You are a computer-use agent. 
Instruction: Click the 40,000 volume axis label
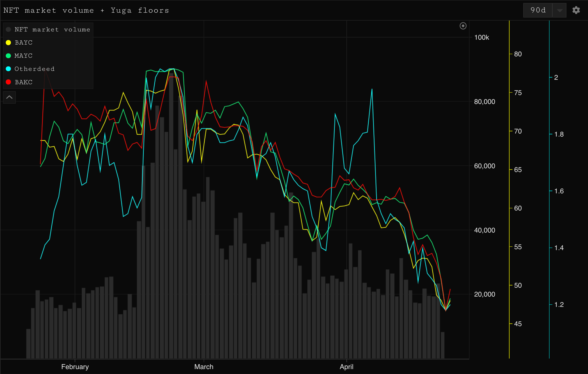tap(485, 230)
